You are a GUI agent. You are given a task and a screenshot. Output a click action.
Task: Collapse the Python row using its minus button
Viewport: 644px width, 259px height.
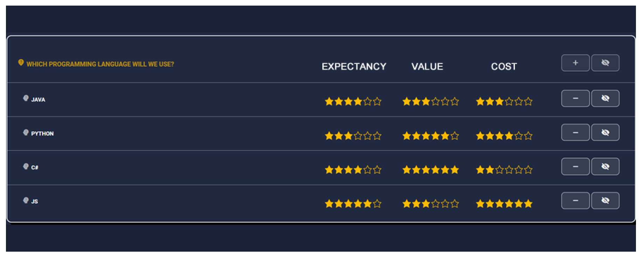(575, 132)
